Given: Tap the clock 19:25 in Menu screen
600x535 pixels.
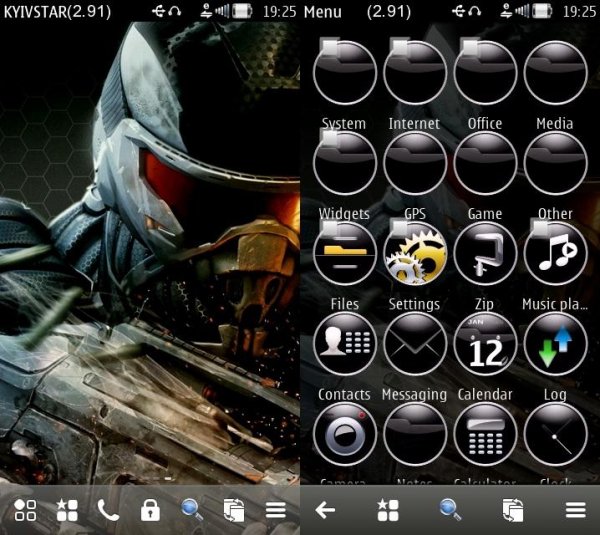Looking at the screenshot, I should [579, 12].
